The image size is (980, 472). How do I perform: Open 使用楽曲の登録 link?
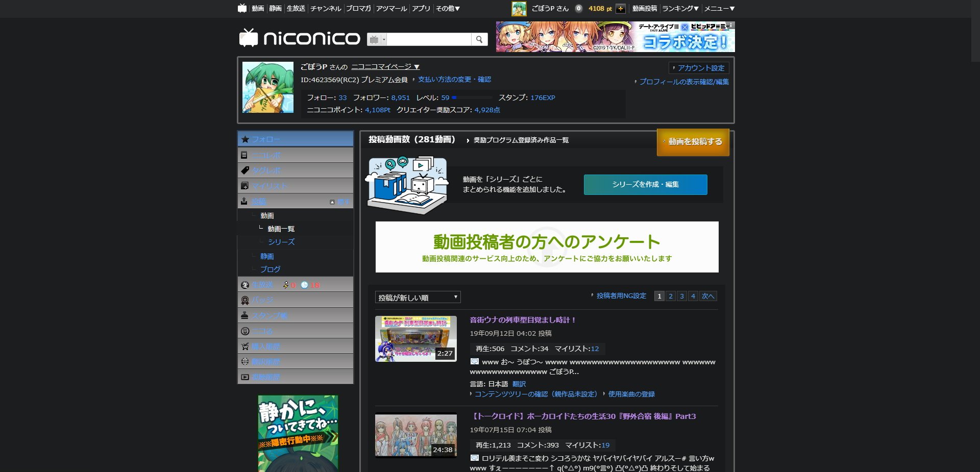631,394
